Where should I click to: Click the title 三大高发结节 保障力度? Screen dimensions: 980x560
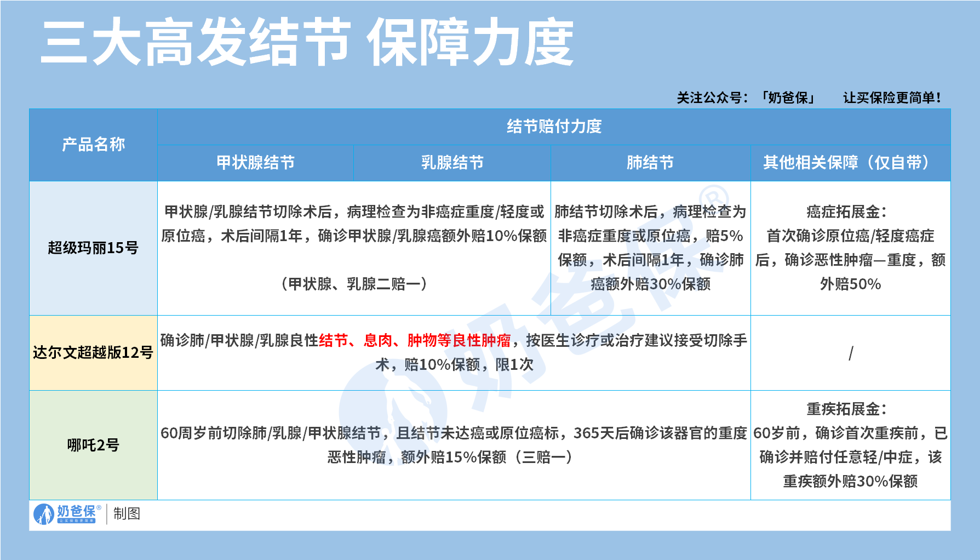307,42
